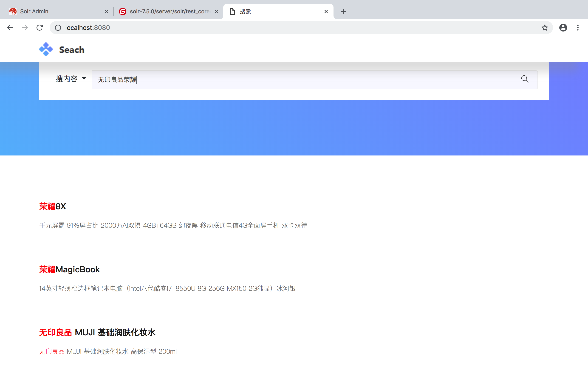Click the 14英寸轻薄窄边框笔记本电脑 description
The height and width of the screenshot is (368, 588).
pyautogui.click(x=167, y=288)
